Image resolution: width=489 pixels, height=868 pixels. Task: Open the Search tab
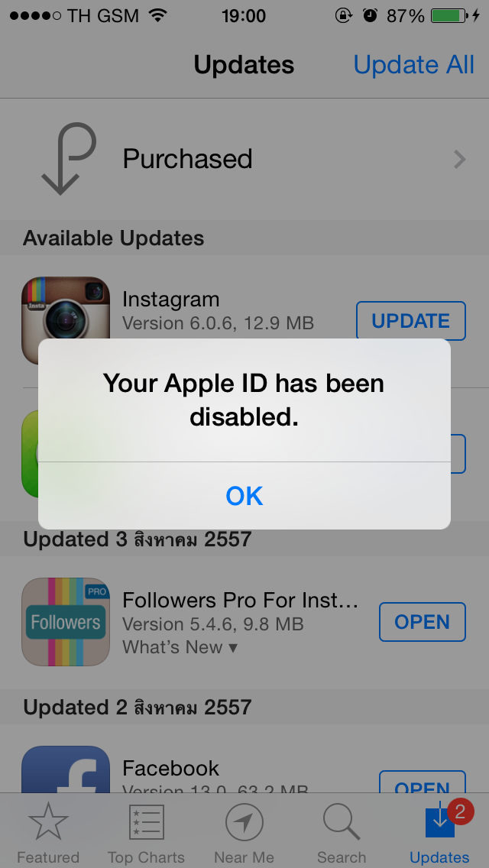[x=342, y=832]
